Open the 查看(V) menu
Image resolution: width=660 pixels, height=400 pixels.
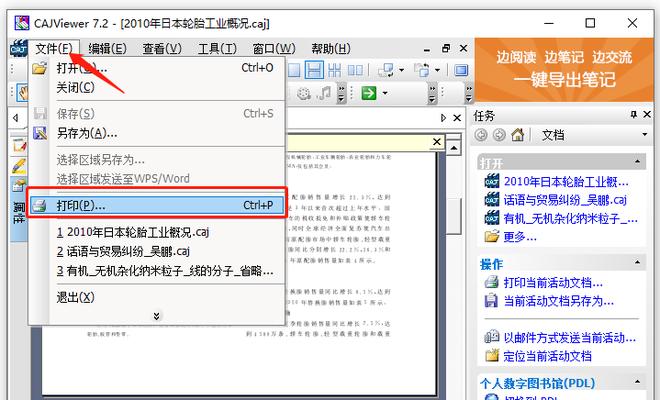click(x=162, y=48)
